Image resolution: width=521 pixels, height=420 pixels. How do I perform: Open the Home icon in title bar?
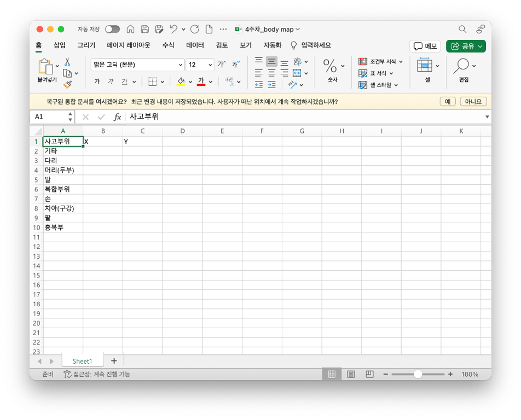(x=130, y=29)
